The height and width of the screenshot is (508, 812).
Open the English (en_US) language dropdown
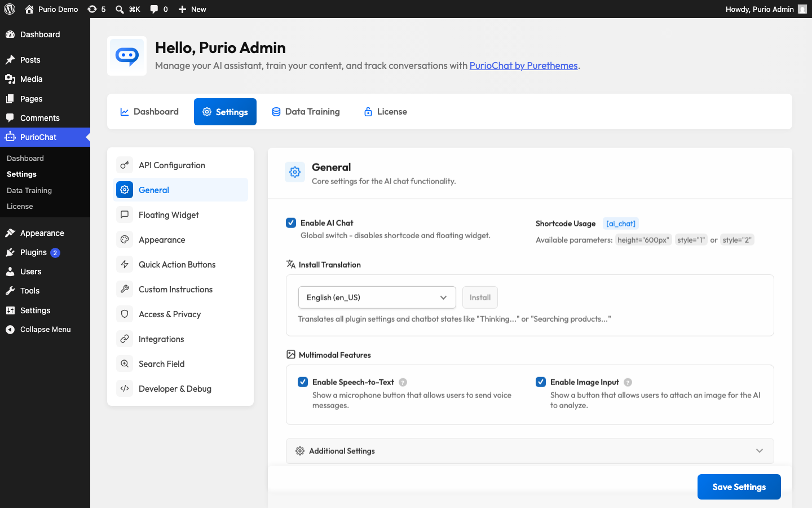pyautogui.click(x=377, y=297)
